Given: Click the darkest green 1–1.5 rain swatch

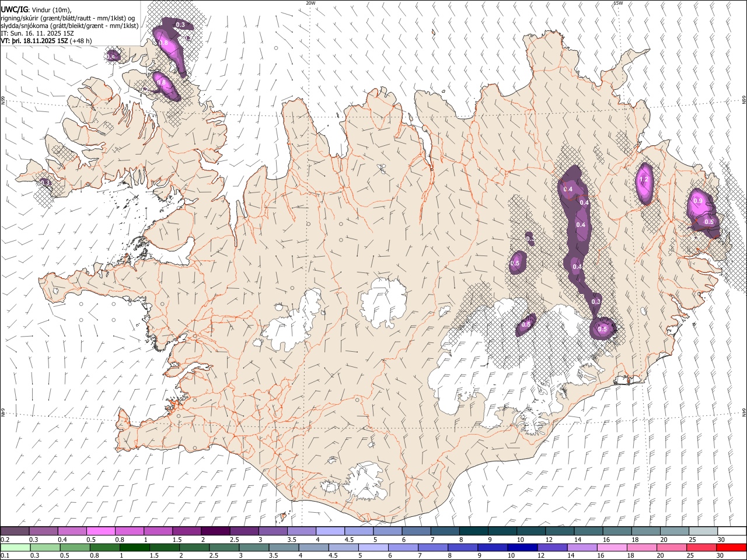Looking at the screenshot, I should click(135, 547).
